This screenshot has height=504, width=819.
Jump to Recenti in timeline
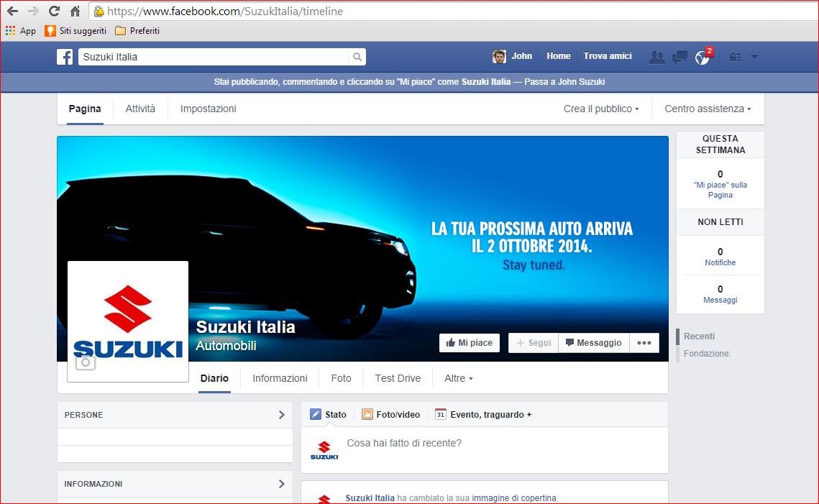click(700, 336)
